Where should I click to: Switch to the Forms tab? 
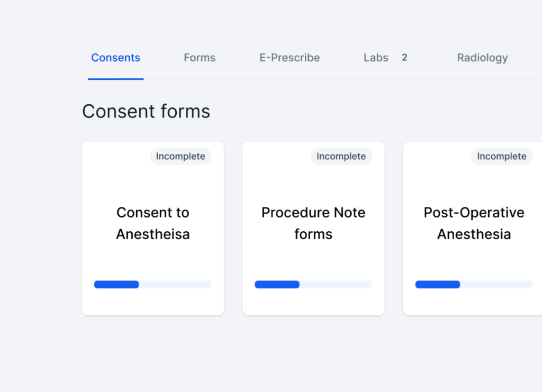pos(200,58)
